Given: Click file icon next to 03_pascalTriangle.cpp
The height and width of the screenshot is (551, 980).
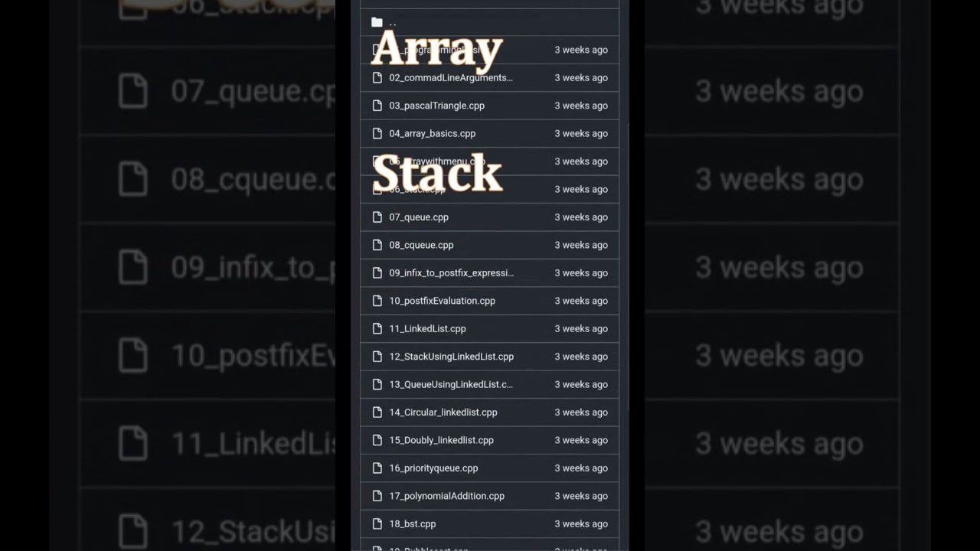Looking at the screenshot, I should point(377,106).
